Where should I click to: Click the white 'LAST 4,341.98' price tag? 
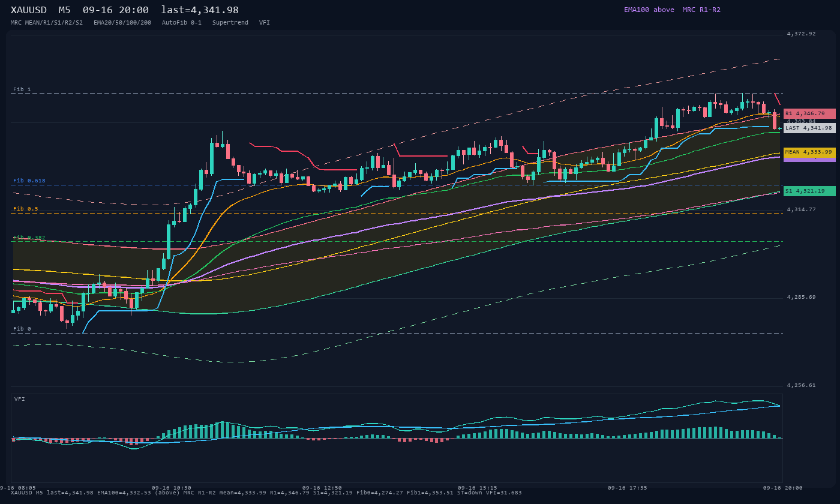click(809, 128)
